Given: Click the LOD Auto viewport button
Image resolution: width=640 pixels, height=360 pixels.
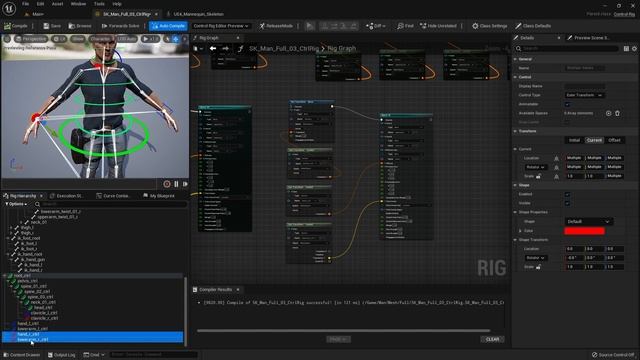Looking at the screenshot, I should click(127, 39).
